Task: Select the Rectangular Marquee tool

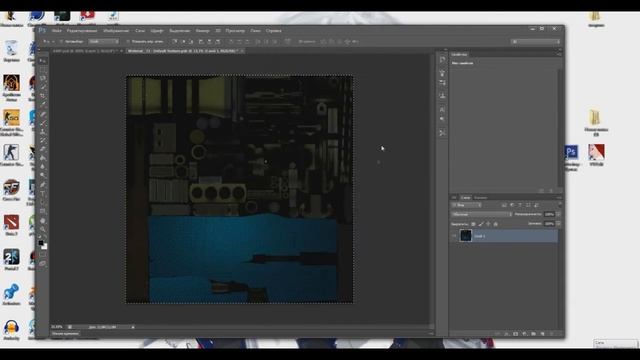Action: point(43,70)
